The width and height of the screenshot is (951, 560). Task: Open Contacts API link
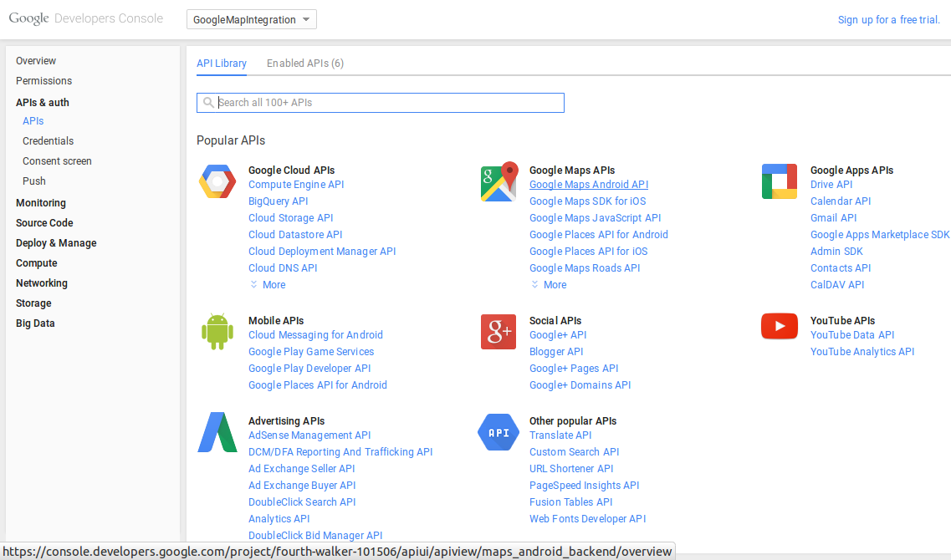841,267
